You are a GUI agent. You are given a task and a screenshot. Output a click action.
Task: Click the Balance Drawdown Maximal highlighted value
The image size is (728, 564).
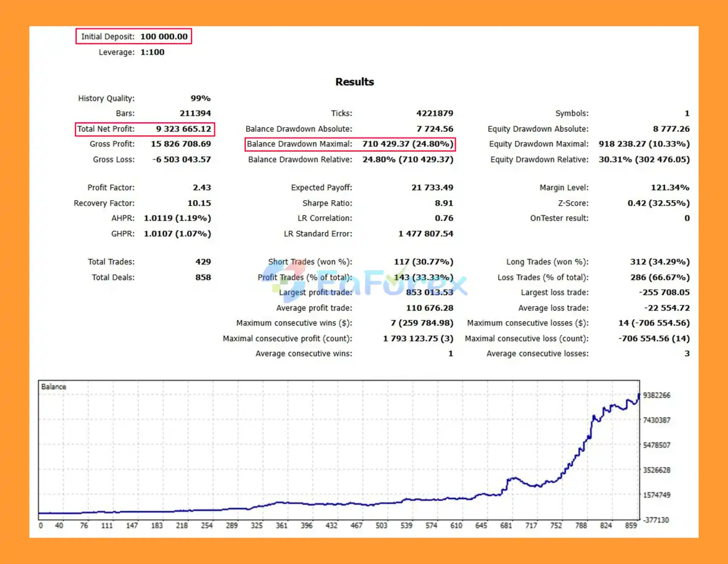click(407, 144)
